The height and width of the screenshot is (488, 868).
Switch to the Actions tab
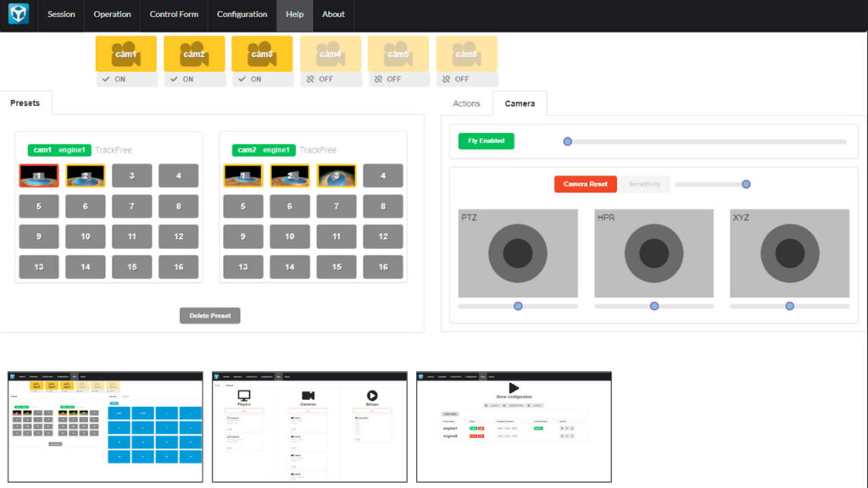tap(466, 103)
